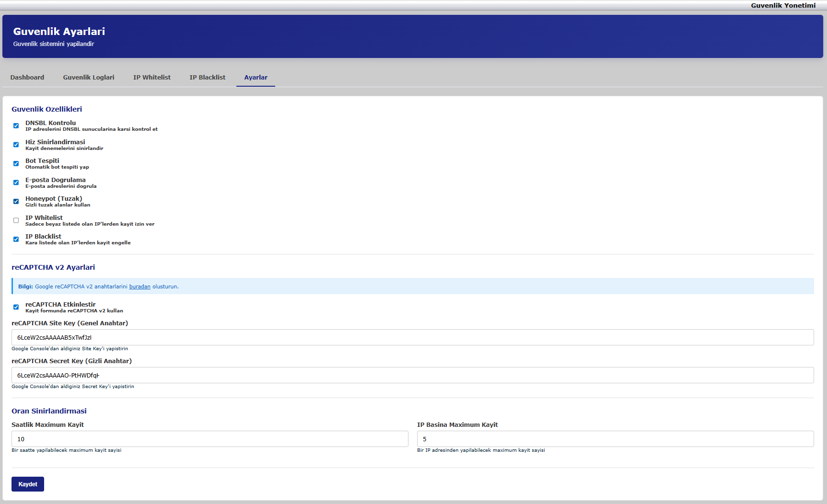Click the 'Kara listede olan IP'lerden kayit engelle' description

pos(78,243)
